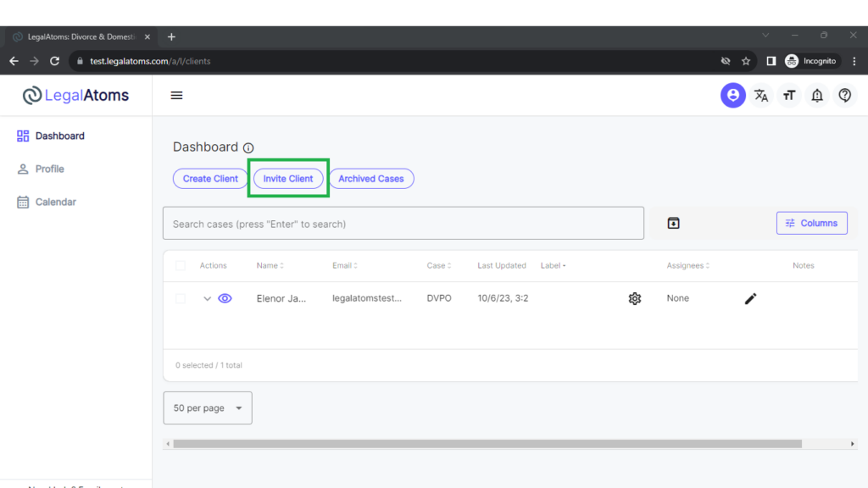Open the notifications bell
Screen dimensions: 868x488
click(817, 95)
